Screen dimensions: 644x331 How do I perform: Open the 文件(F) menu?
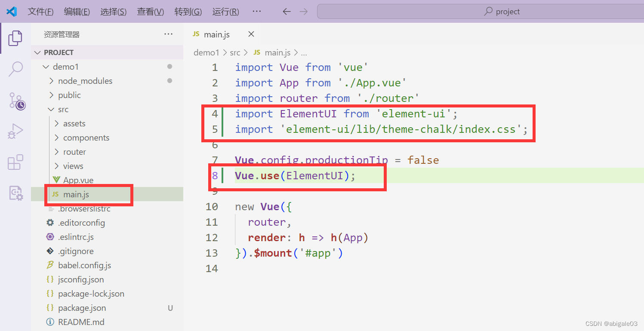point(41,12)
